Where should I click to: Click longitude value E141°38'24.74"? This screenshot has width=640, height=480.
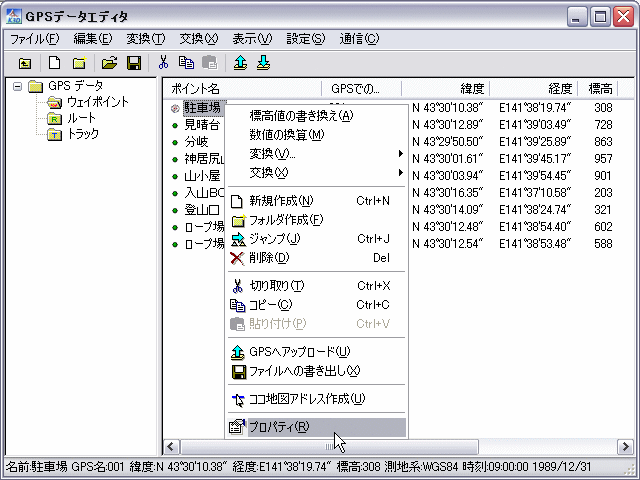pos(535,210)
